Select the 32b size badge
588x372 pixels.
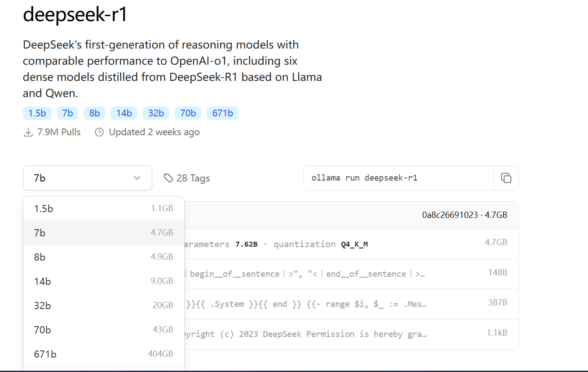tap(156, 113)
